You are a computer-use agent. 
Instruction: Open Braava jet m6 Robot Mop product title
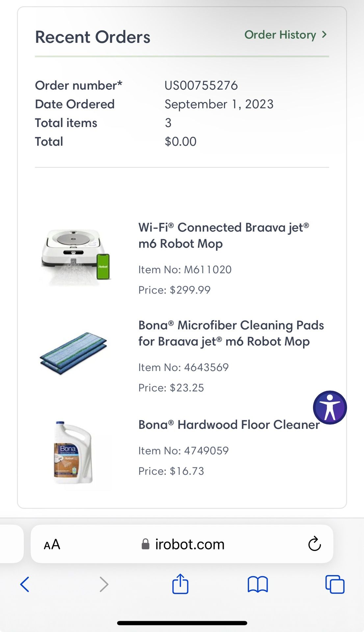point(223,235)
